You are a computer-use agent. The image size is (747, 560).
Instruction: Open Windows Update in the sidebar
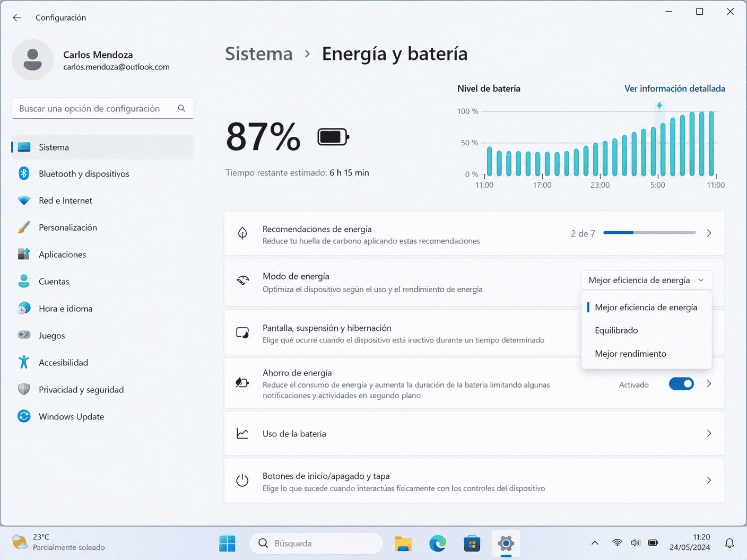coord(103,417)
